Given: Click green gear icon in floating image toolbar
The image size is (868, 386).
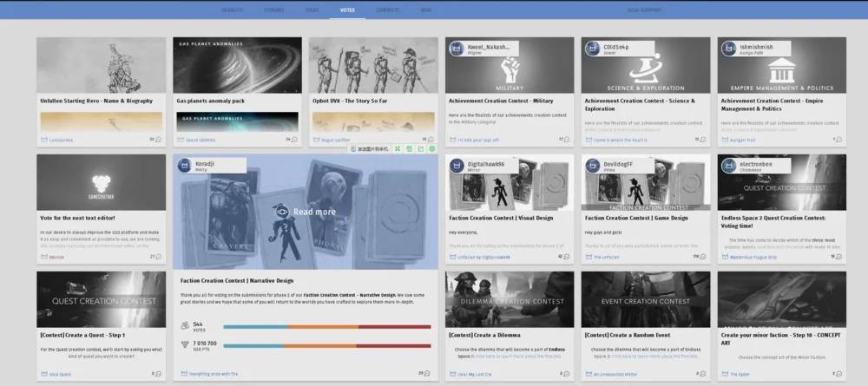Looking at the screenshot, I should (x=432, y=148).
